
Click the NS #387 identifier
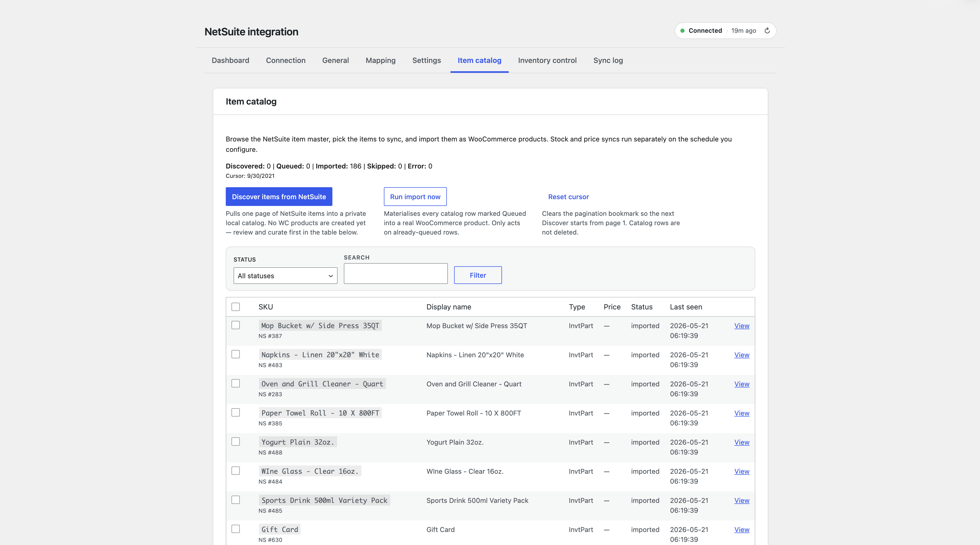point(270,336)
